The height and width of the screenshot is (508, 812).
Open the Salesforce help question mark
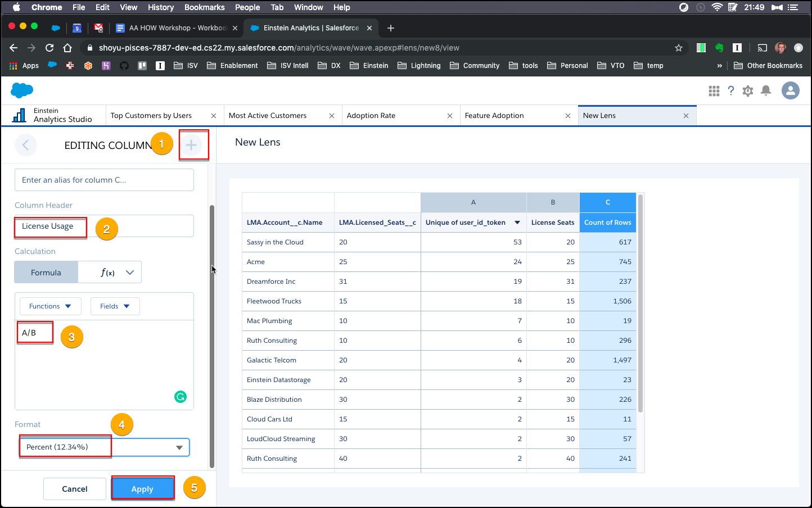(x=731, y=90)
